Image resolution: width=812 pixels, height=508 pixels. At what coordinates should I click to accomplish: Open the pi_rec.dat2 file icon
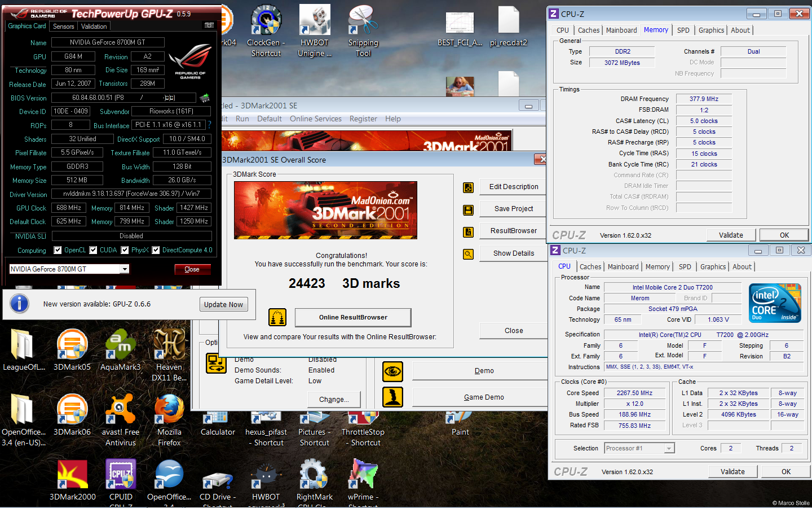508,20
